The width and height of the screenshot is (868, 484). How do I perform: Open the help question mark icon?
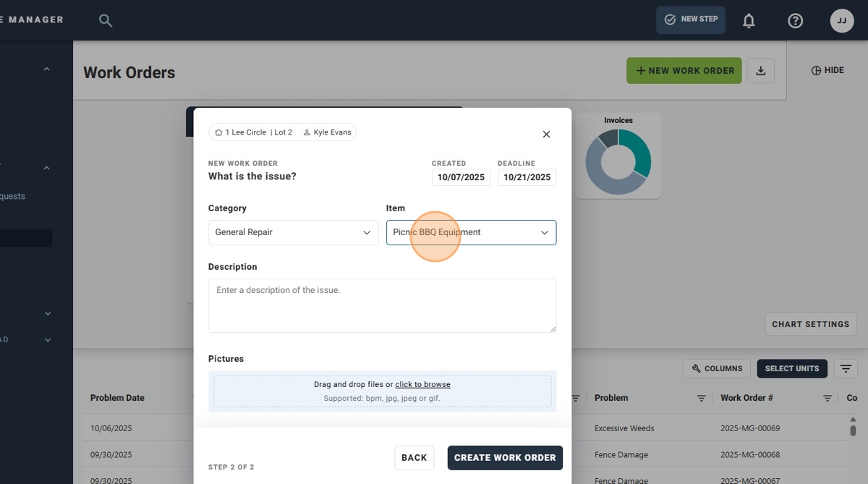(x=796, y=21)
